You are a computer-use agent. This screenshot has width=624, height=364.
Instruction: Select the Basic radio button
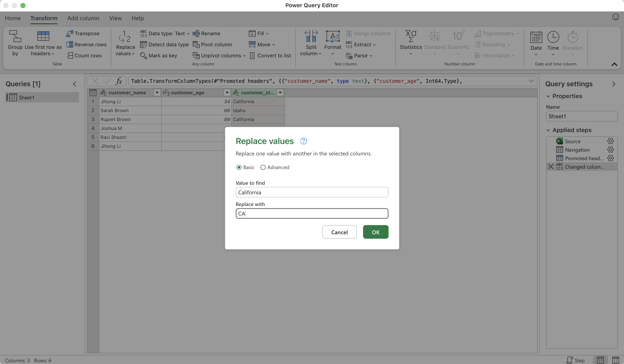coord(239,167)
